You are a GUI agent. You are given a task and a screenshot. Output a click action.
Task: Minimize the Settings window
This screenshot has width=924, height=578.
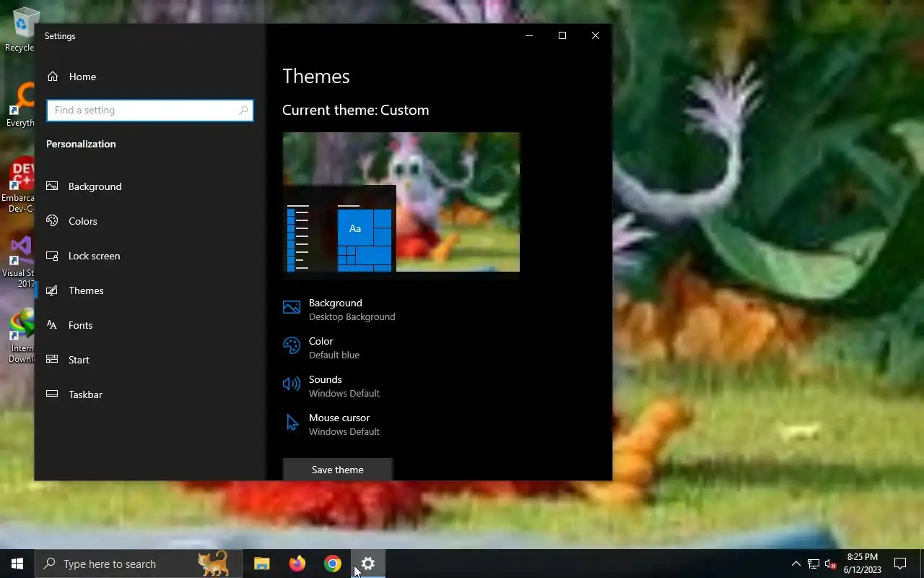(x=529, y=35)
